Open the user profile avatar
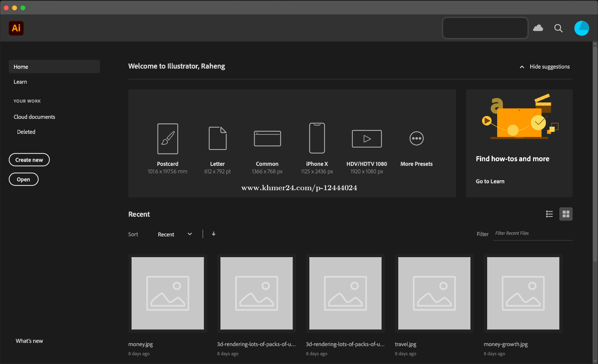This screenshot has width=598, height=364. click(581, 28)
